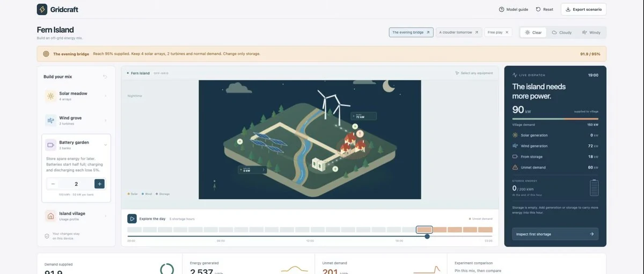Screen dimensions: 644x274
Task: Open the Model guide help icon
Action: pos(501,9)
